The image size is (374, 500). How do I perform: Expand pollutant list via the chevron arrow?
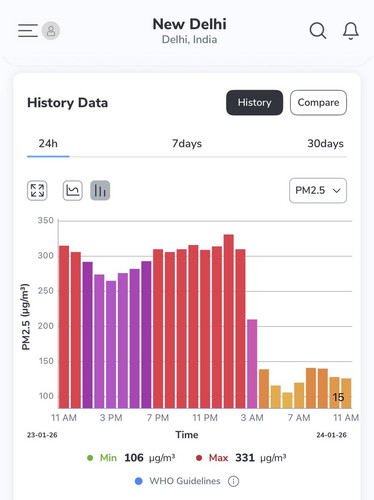pos(337,191)
